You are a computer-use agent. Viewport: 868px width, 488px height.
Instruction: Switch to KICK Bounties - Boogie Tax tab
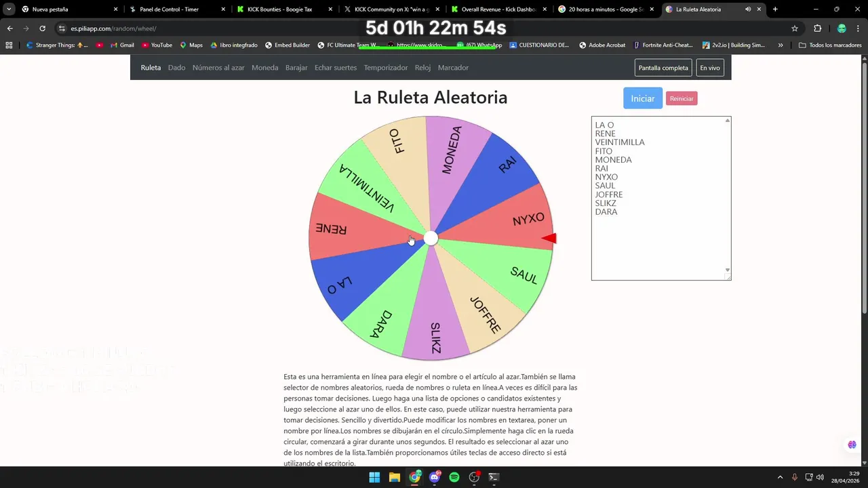pyautogui.click(x=284, y=9)
